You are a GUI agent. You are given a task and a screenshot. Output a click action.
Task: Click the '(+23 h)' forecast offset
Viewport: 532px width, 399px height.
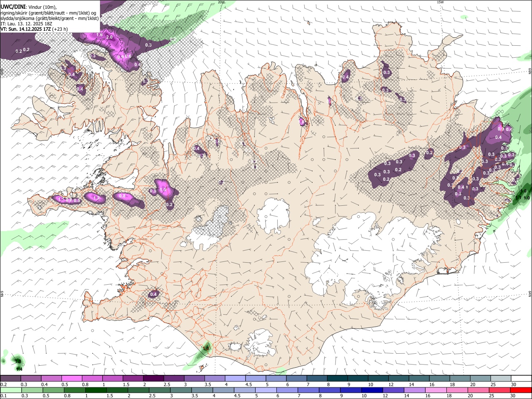click(x=60, y=29)
